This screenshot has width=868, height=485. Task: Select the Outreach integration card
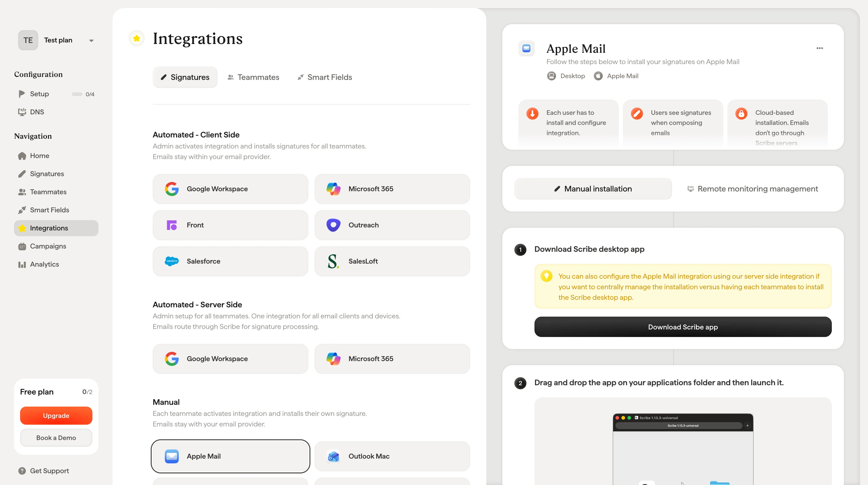click(x=392, y=225)
